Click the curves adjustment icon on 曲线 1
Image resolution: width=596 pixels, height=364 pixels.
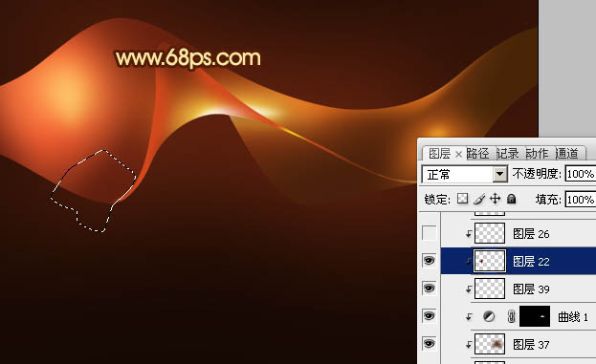coord(489,316)
